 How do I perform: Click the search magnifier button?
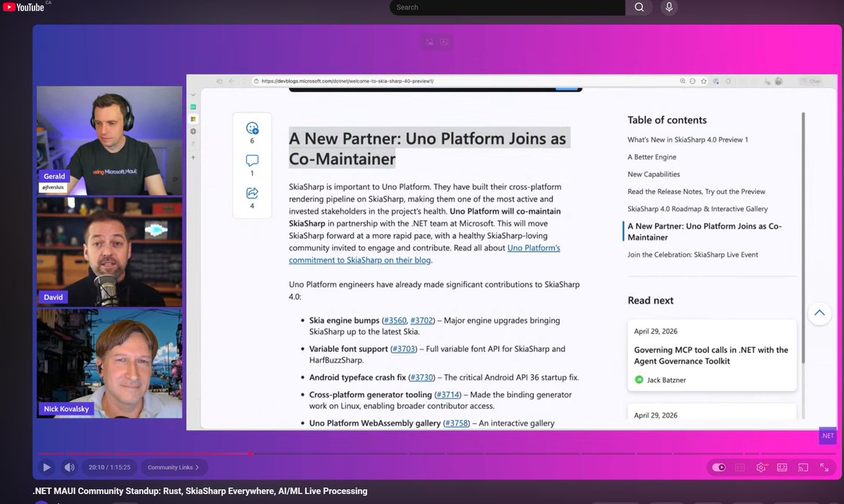639,7
